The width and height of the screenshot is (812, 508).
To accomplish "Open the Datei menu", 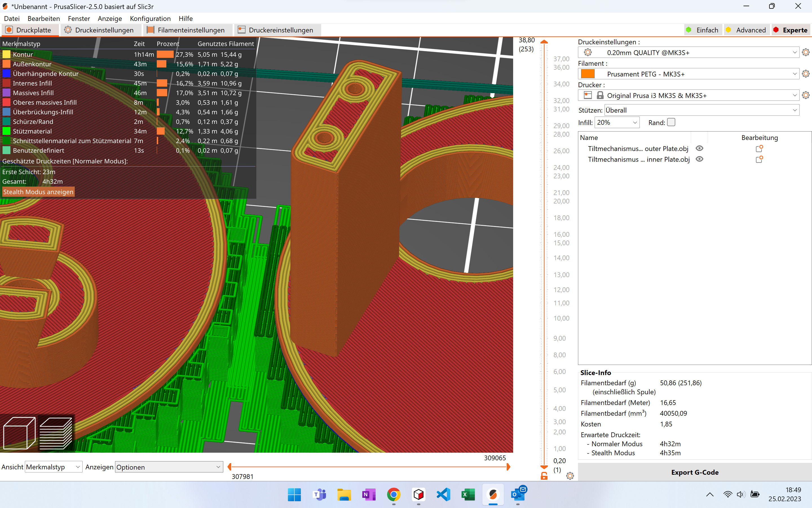I will click(x=12, y=18).
